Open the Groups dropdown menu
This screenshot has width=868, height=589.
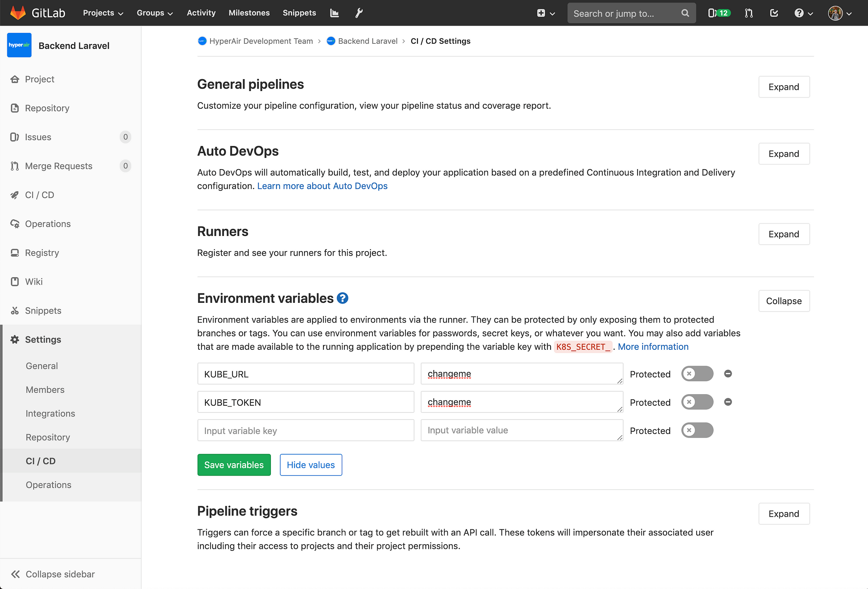pos(155,13)
